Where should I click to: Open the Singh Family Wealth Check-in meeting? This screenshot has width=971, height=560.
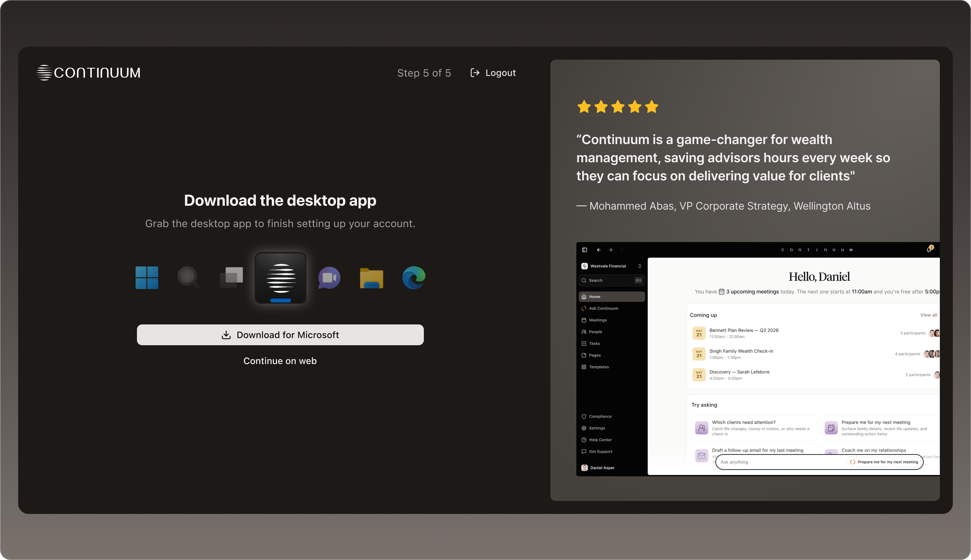[815, 354]
